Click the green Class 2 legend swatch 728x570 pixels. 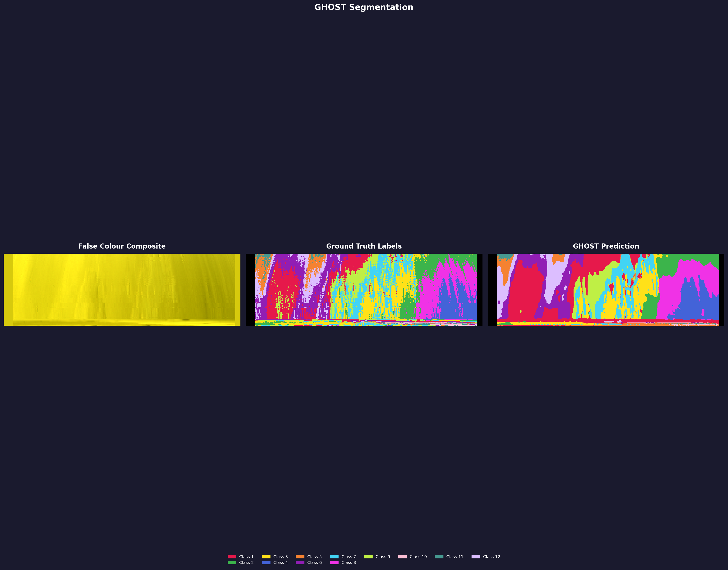[x=232, y=562]
